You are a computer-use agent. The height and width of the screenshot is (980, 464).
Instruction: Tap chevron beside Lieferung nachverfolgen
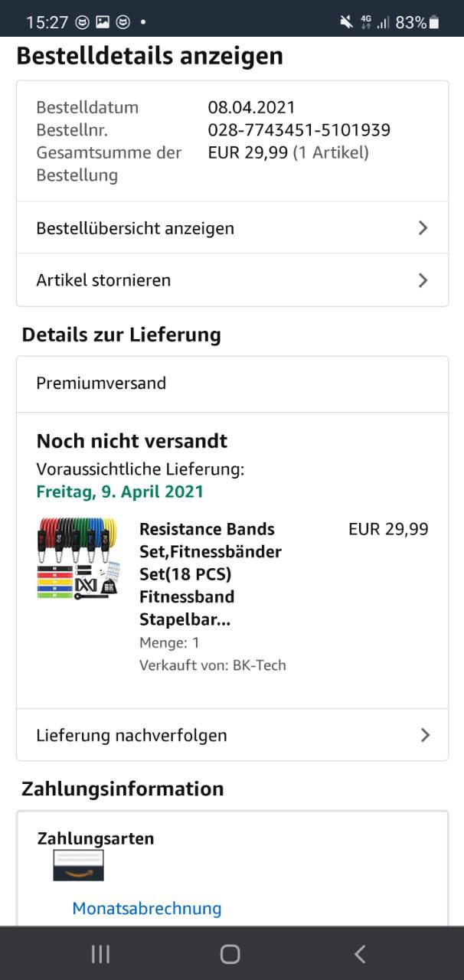[425, 735]
